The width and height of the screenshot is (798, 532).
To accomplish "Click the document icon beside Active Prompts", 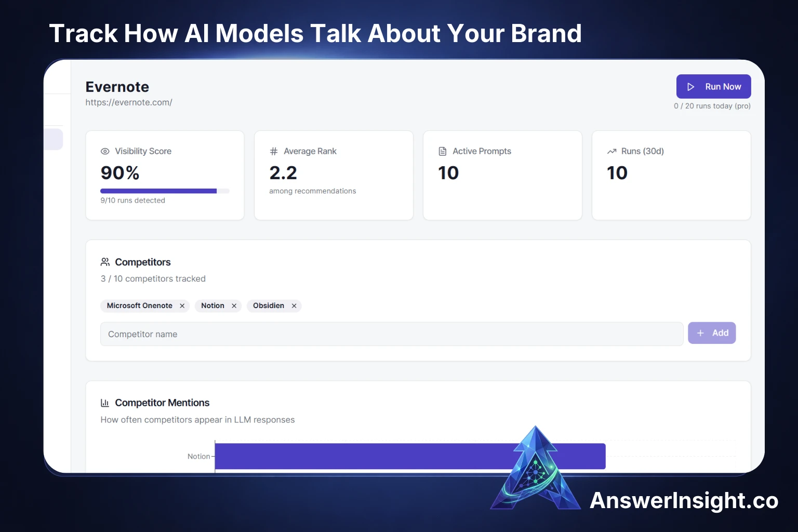I will (x=443, y=151).
